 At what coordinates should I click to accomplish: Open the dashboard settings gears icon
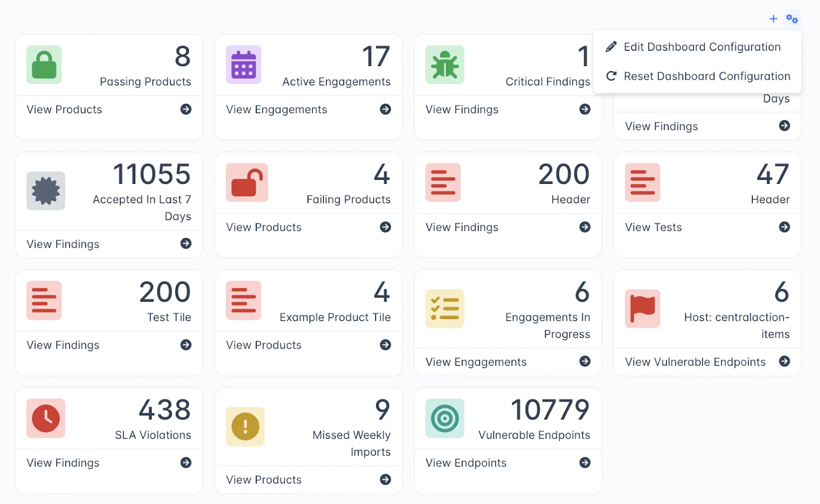(792, 19)
